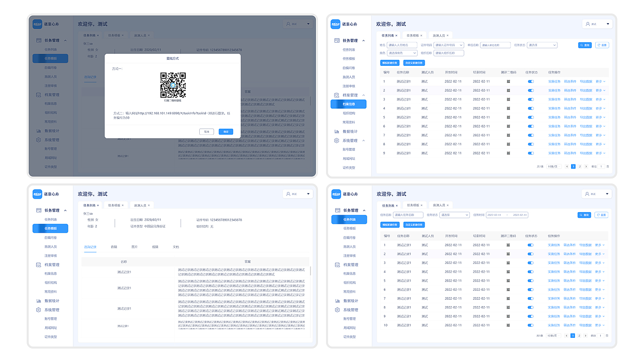The height and width of the screenshot is (362, 644).
Task: Collapse 任务管理 chevron in lower-right screen
Action: pyautogui.click(x=364, y=210)
